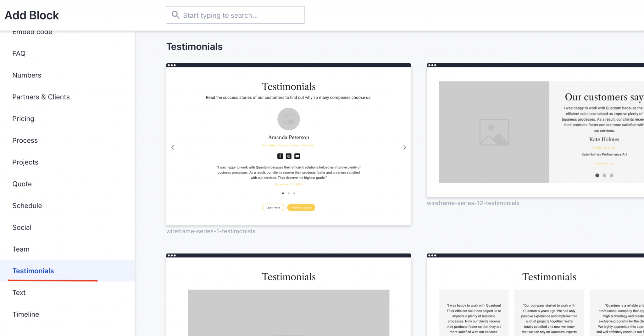Click Amanda Peterson's avatar placeholder icon
Viewport: 644px width, 336px height.
pyautogui.click(x=288, y=119)
